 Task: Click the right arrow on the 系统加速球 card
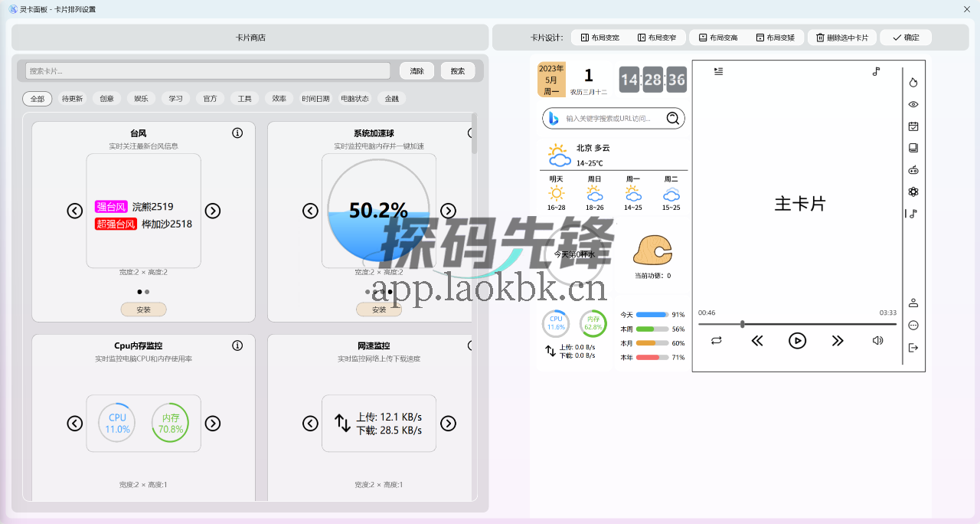tap(448, 211)
